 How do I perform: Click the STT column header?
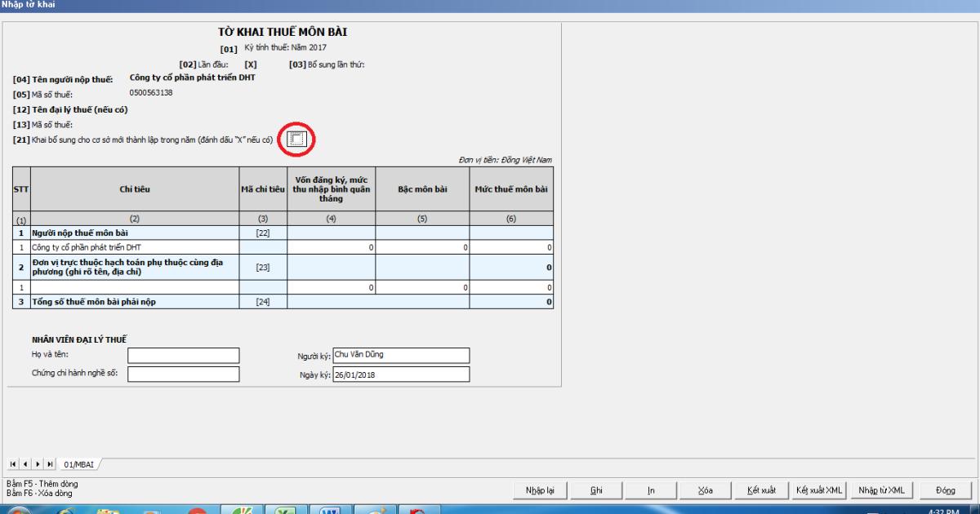(21, 189)
